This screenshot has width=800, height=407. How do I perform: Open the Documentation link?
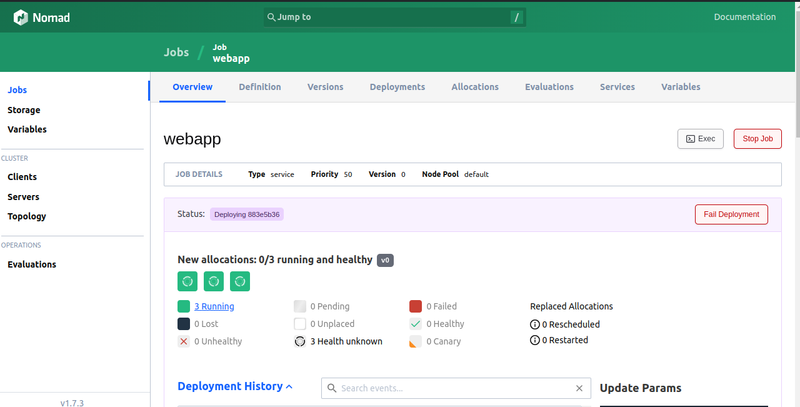point(744,17)
